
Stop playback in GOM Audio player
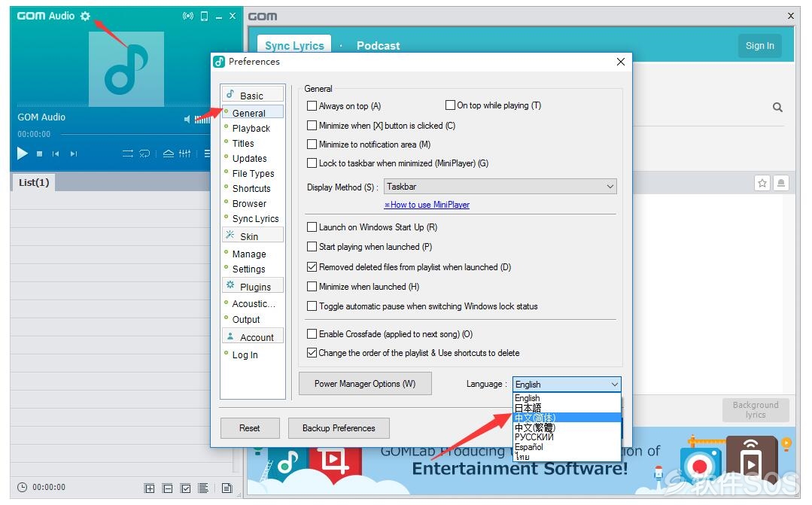click(x=39, y=154)
